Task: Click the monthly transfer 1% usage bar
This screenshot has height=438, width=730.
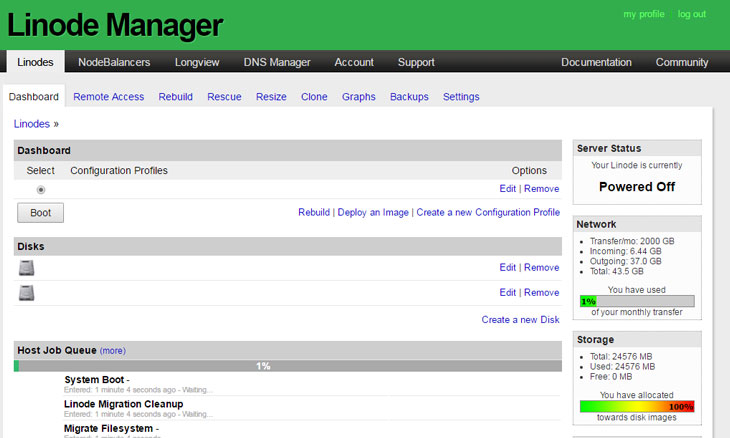Action: (637, 301)
